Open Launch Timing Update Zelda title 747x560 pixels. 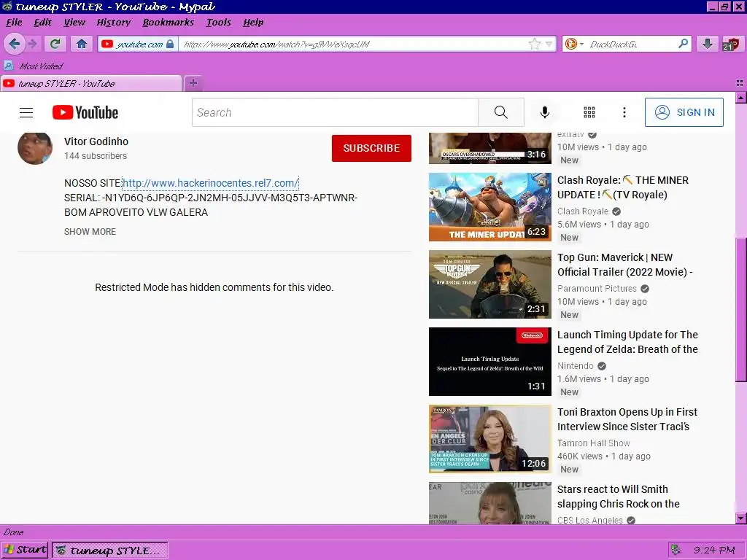pos(627,342)
